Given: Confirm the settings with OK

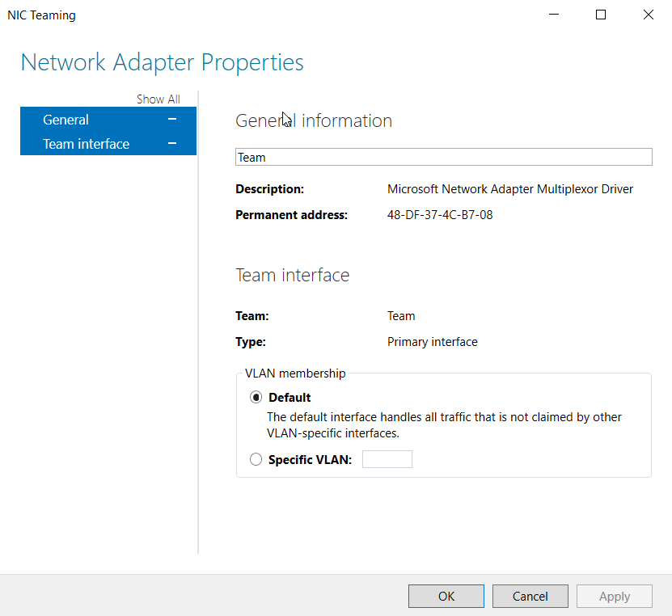Looking at the screenshot, I should pos(446,596).
